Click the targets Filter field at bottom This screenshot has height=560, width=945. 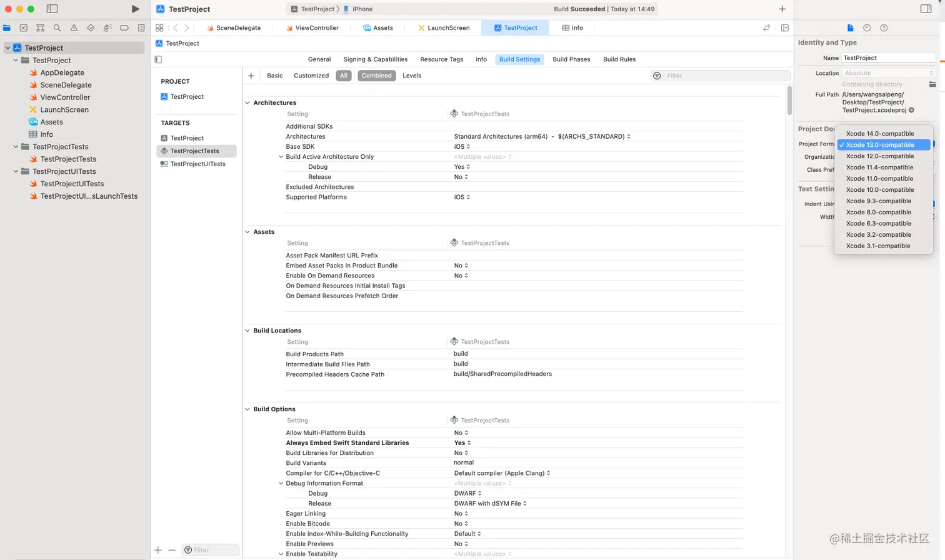[211, 550]
